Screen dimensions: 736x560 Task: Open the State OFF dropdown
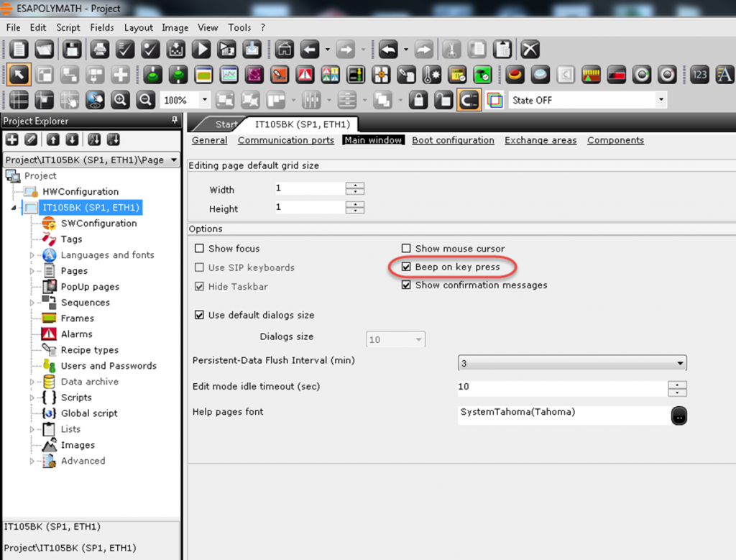(x=661, y=100)
